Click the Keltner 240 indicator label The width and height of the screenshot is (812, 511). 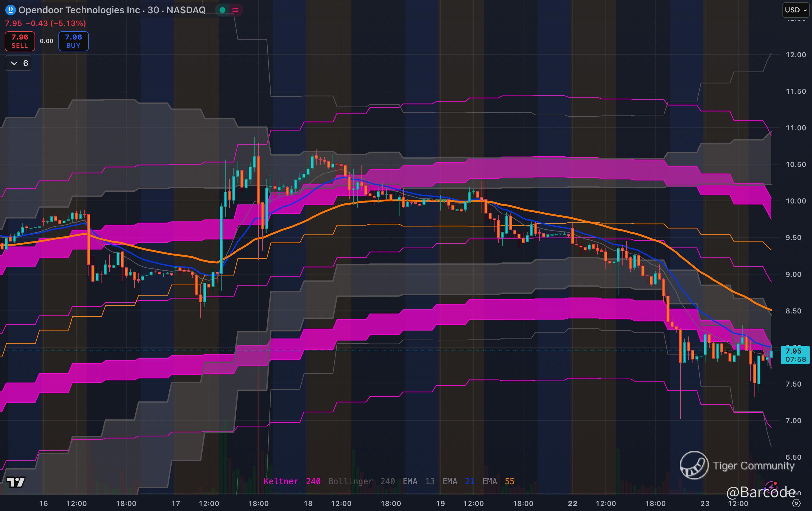coord(292,481)
